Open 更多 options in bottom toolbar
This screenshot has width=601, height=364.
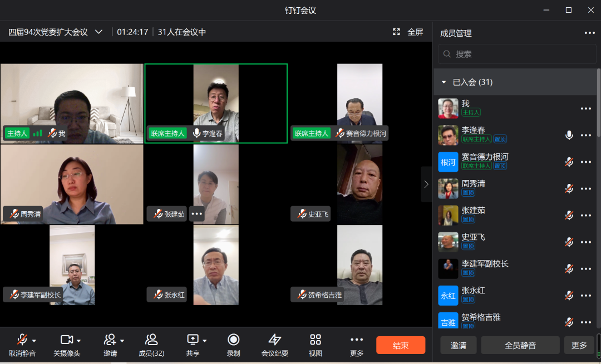(357, 345)
